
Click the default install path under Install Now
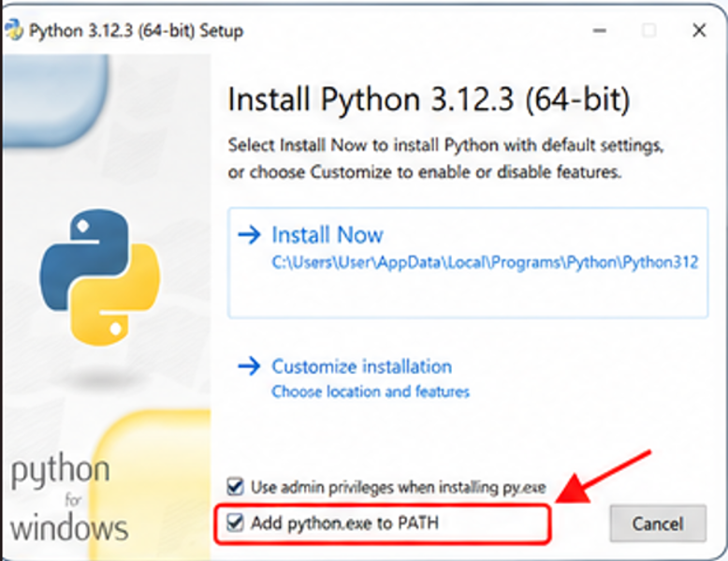coord(485,262)
